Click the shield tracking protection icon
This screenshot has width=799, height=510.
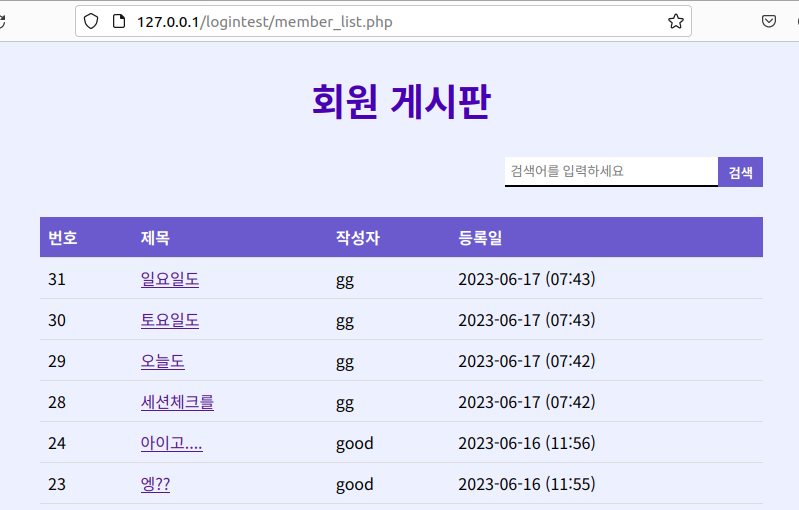[91, 21]
